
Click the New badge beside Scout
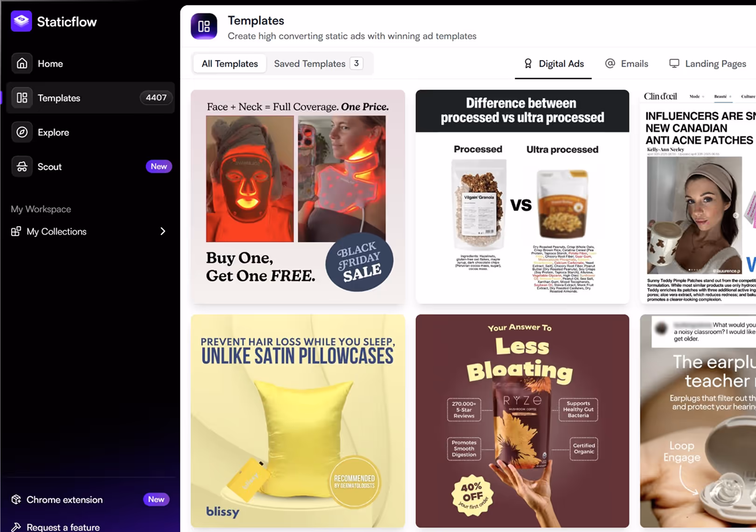click(x=159, y=167)
